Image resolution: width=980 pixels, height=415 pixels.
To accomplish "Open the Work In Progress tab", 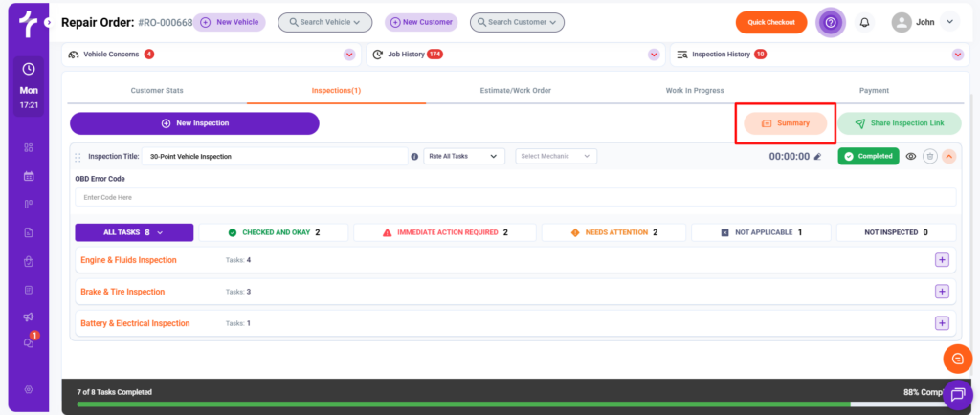I will [695, 91].
